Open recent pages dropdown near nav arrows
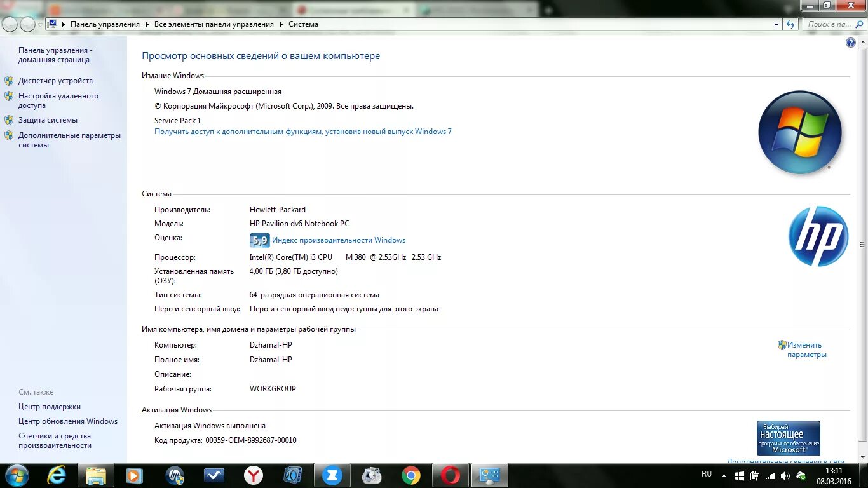The image size is (868, 488). pos(40,24)
